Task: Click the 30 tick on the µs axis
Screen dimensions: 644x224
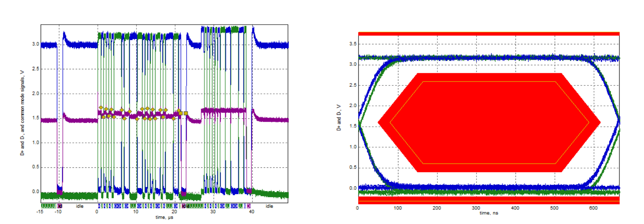Action: (213, 212)
